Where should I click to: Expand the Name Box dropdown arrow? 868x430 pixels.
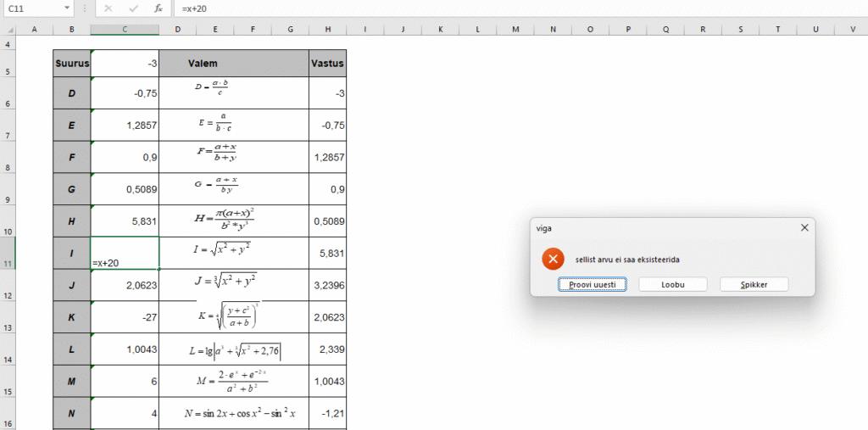(67, 8)
